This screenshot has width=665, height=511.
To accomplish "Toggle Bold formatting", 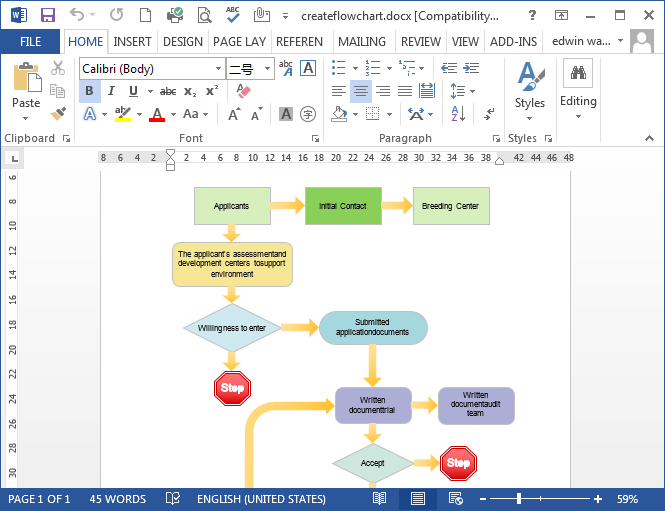I will [89, 91].
